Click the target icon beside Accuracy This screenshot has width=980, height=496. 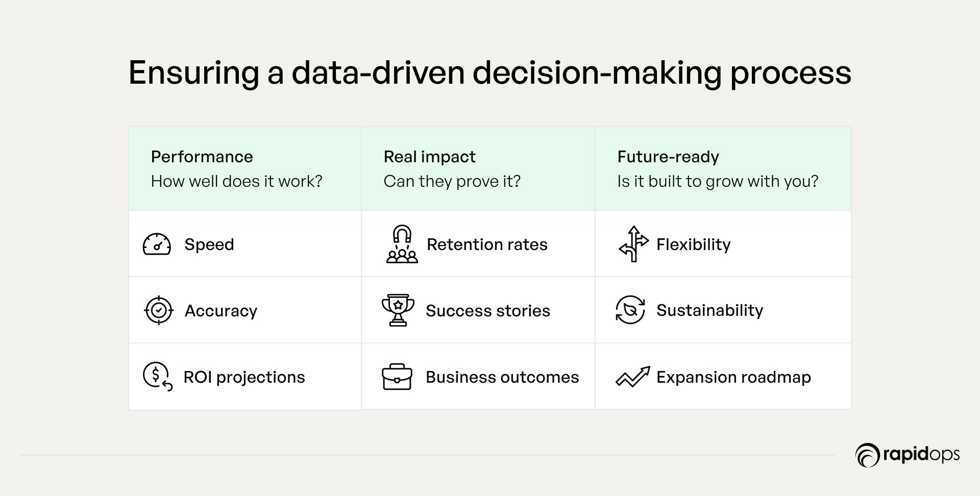(159, 310)
